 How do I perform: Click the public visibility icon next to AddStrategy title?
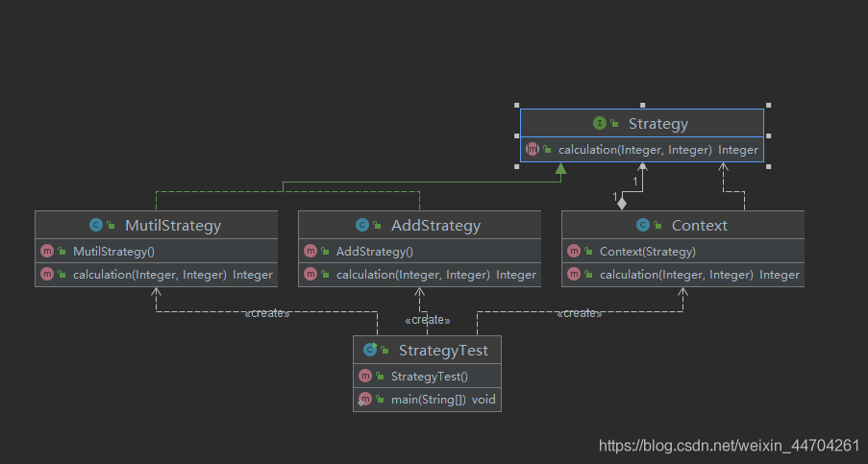[377, 225]
